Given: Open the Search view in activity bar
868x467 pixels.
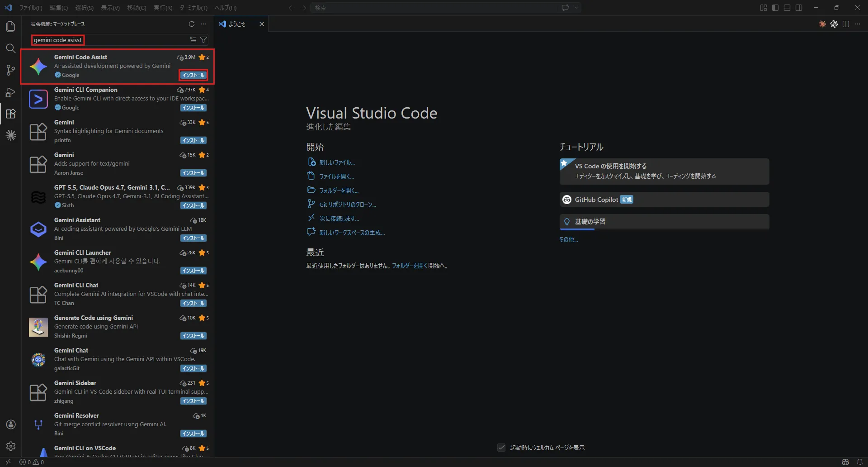Looking at the screenshot, I should (10, 48).
